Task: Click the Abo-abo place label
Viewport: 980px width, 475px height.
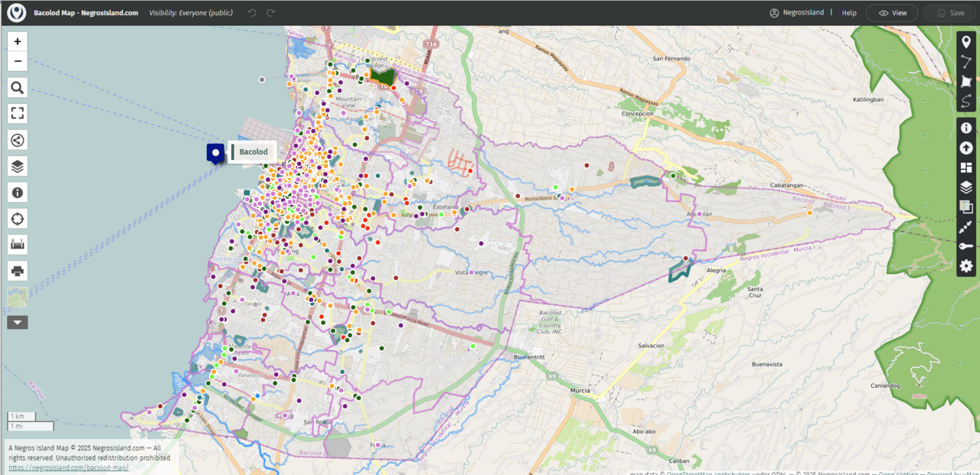Action: (x=643, y=431)
